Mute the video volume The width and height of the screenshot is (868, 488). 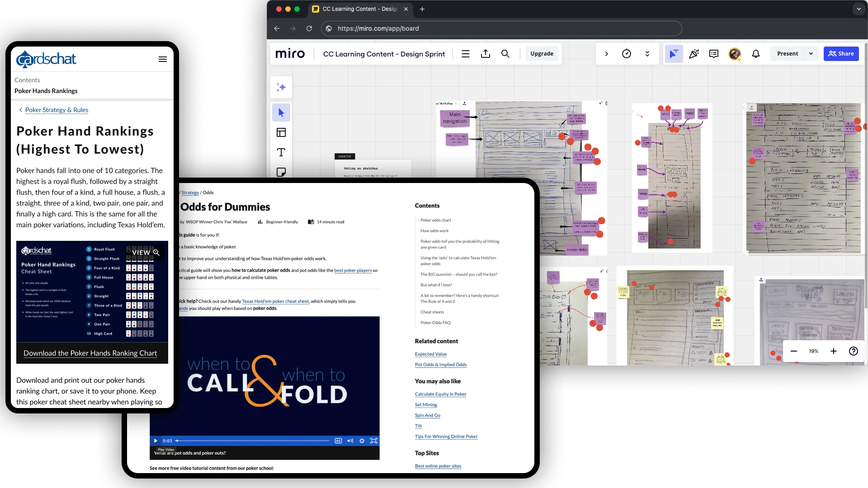(350, 441)
